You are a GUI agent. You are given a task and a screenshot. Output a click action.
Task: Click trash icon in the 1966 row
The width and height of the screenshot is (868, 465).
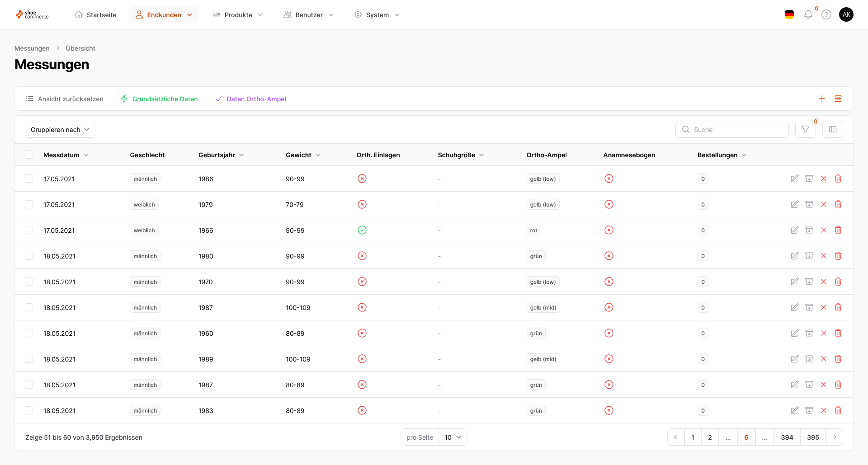pos(838,230)
